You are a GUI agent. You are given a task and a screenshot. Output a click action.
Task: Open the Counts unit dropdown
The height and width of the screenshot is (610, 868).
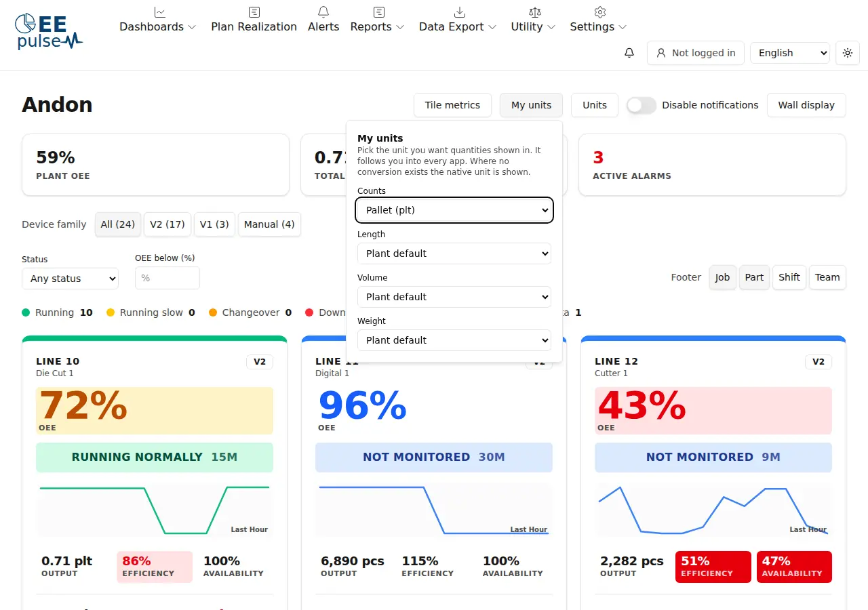point(454,210)
